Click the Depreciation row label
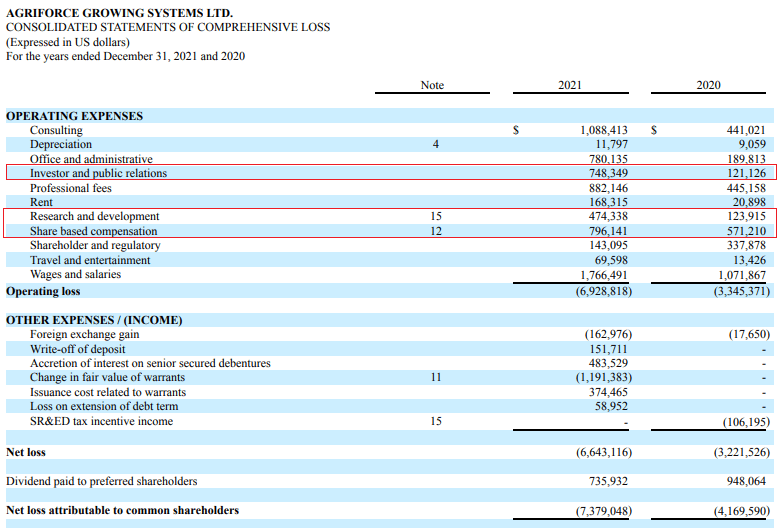Screen dimensions: 780x528 (61, 144)
